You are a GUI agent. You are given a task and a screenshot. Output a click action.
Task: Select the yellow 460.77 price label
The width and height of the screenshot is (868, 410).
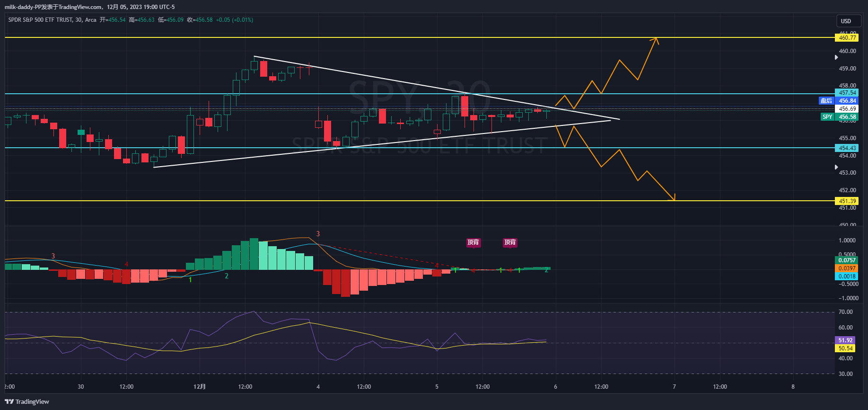847,37
